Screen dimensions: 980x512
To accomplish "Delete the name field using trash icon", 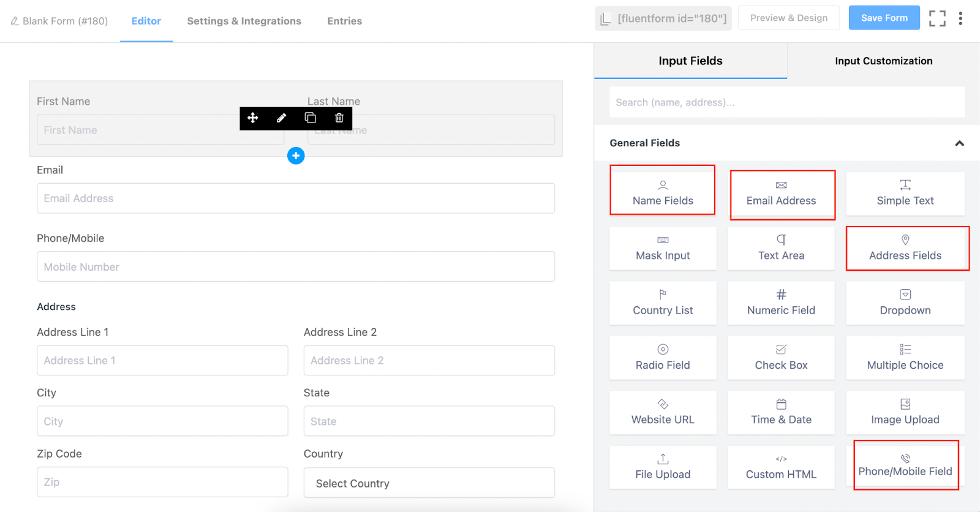I will [x=339, y=118].
